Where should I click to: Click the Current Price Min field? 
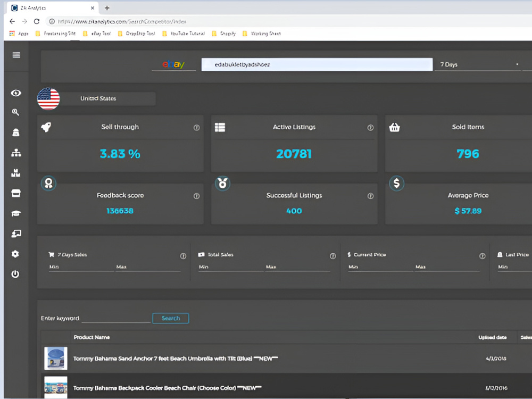380,267
